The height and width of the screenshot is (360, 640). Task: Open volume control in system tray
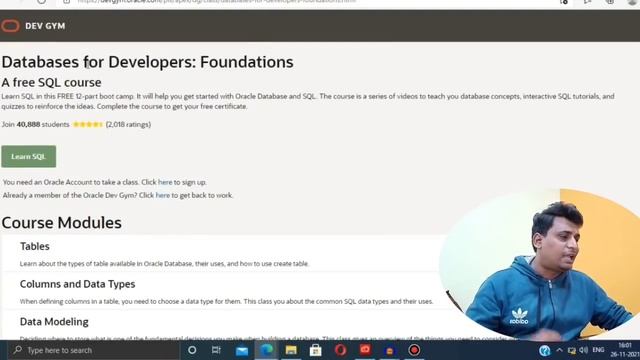pyautogui.click(x=584, y=350)
